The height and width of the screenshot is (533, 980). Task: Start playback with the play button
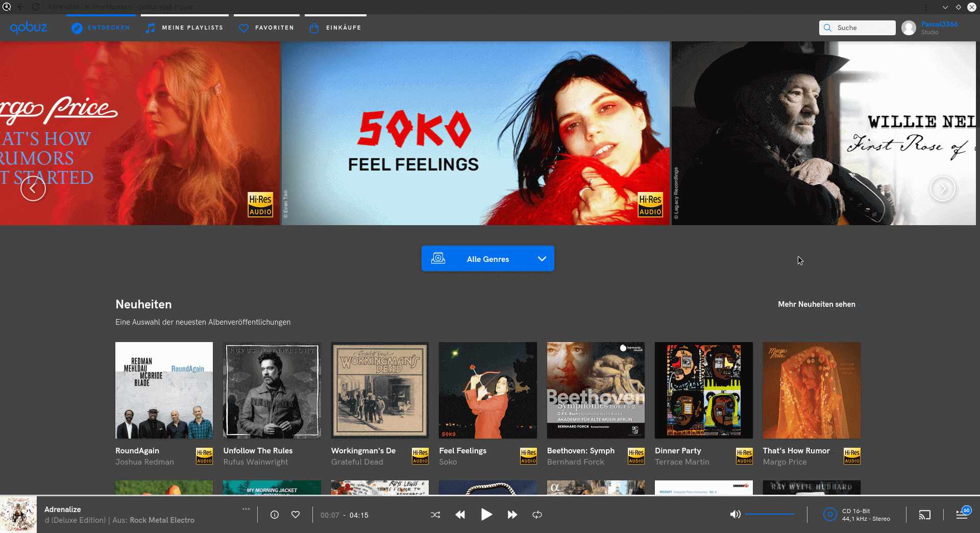[486, 515]
